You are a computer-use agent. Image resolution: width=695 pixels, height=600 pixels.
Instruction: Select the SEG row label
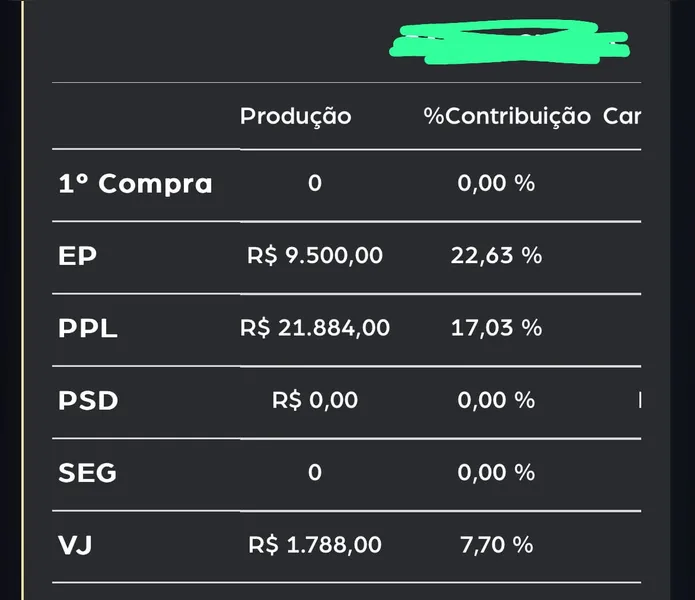pos(87,473)
